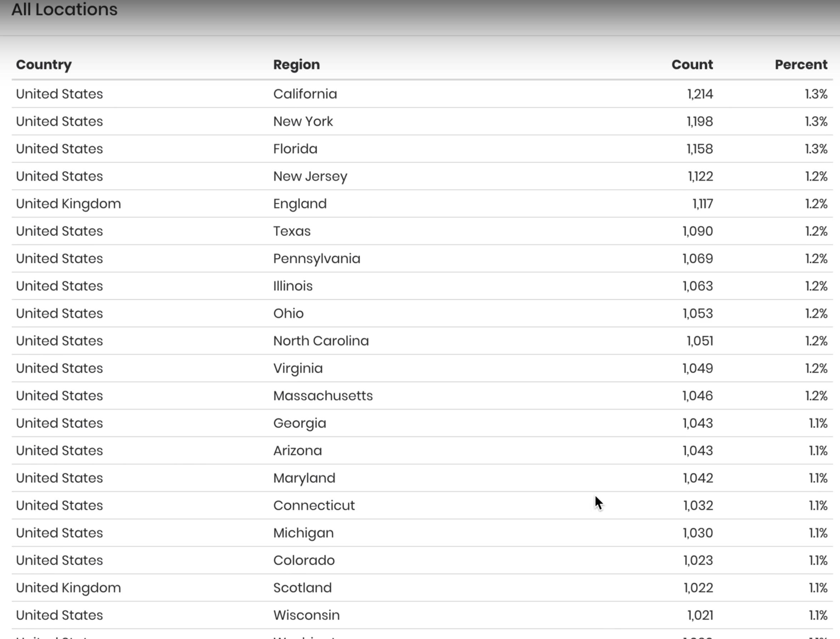Sort by the Percent column header
This screenshot has width=840, height=639.
coord(801,65)
